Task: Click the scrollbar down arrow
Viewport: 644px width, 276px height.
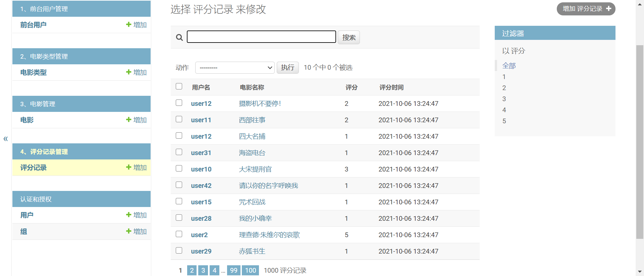Action: click(640, 272)
